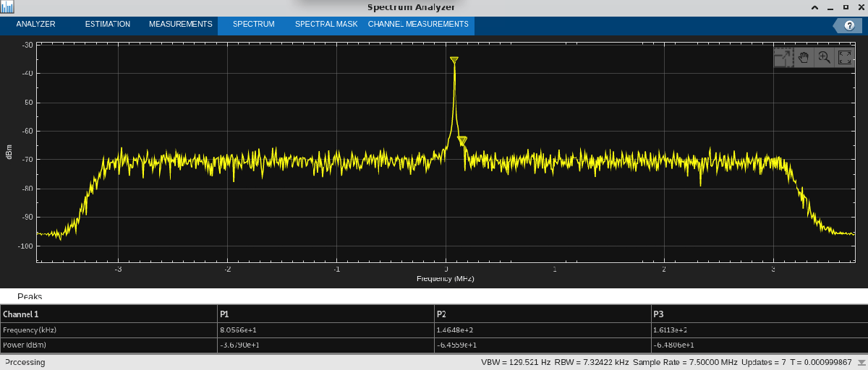The image size is (868, 370).
Task: Click the peak marker on spectrum
Action: tap(454, 60)
